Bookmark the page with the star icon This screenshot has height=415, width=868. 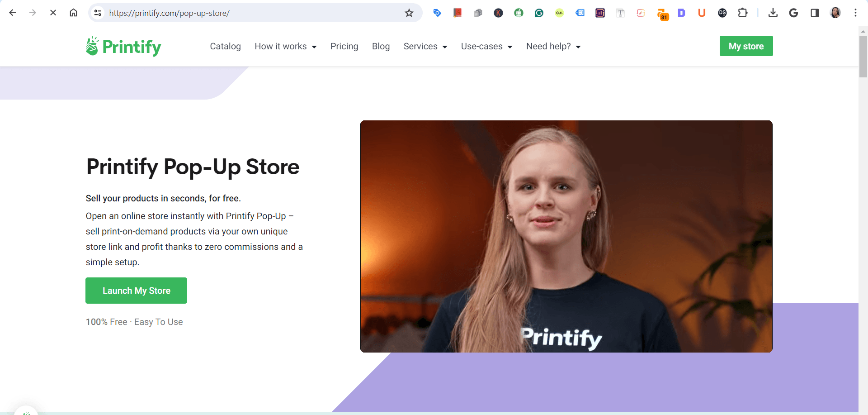pyautogui.click(x=409, y=13)
